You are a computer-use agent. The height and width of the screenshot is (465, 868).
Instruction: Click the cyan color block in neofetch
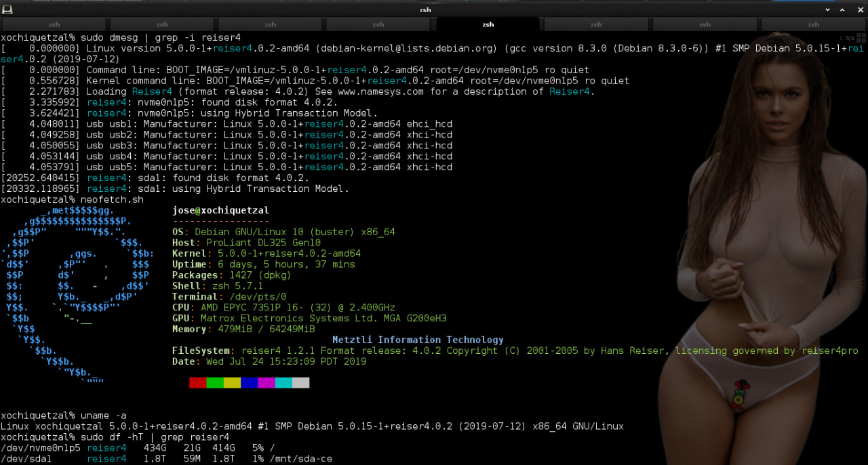pos(283,383)
